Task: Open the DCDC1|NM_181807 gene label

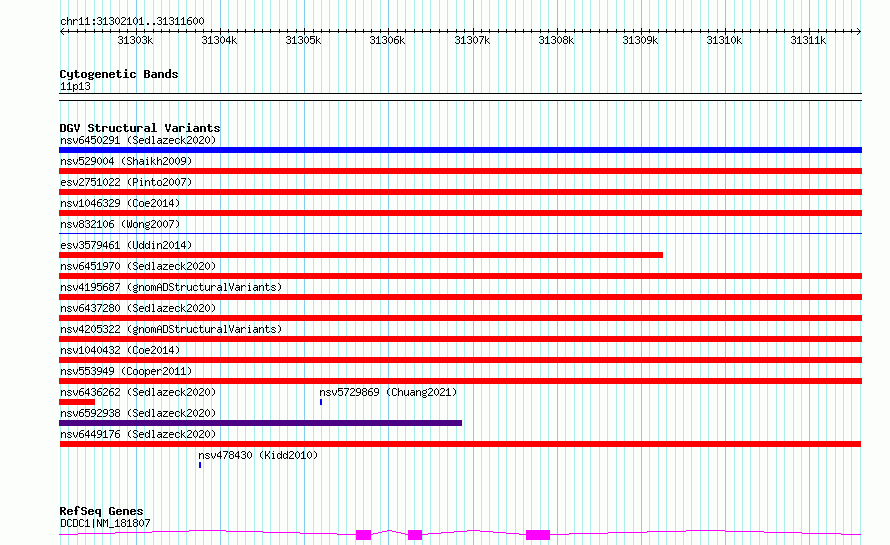Action: (105, 523)
